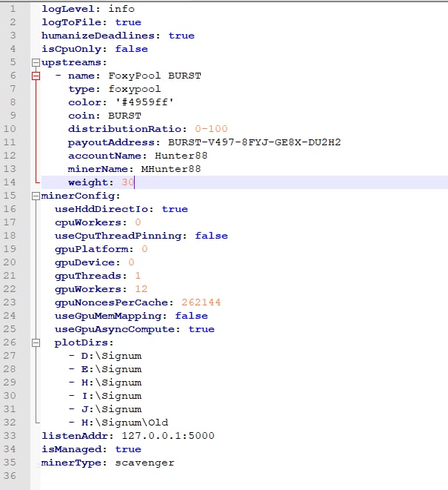Image resolution: width=448 pixels, height=490 pixels.
Task: Click the 'H:\Signum\Old' plot directory
Action: tap(125, 423)
